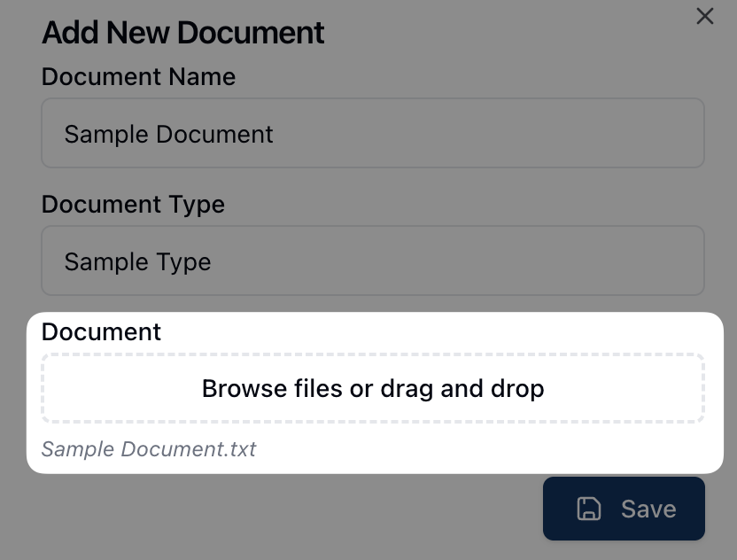Click the floppy disk save icon
Screen dimensions: 737x560
click(589, 509)
